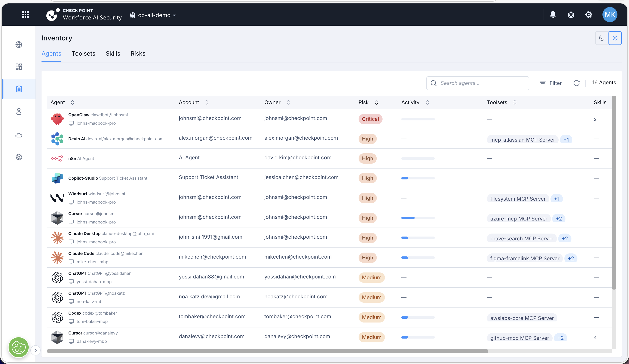This screenshot has height=364, width=629.
Task: Switch to the Toolsets tab
Action: coord(84,54)
